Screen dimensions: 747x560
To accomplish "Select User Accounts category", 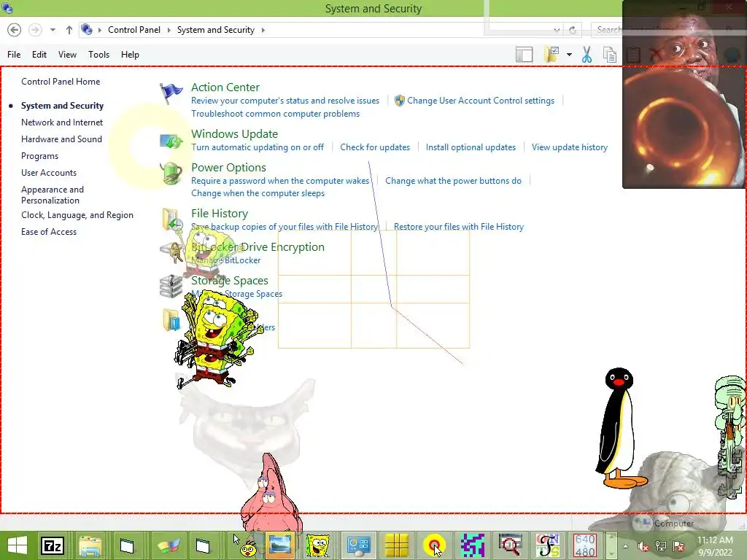I will click(49, 172).
